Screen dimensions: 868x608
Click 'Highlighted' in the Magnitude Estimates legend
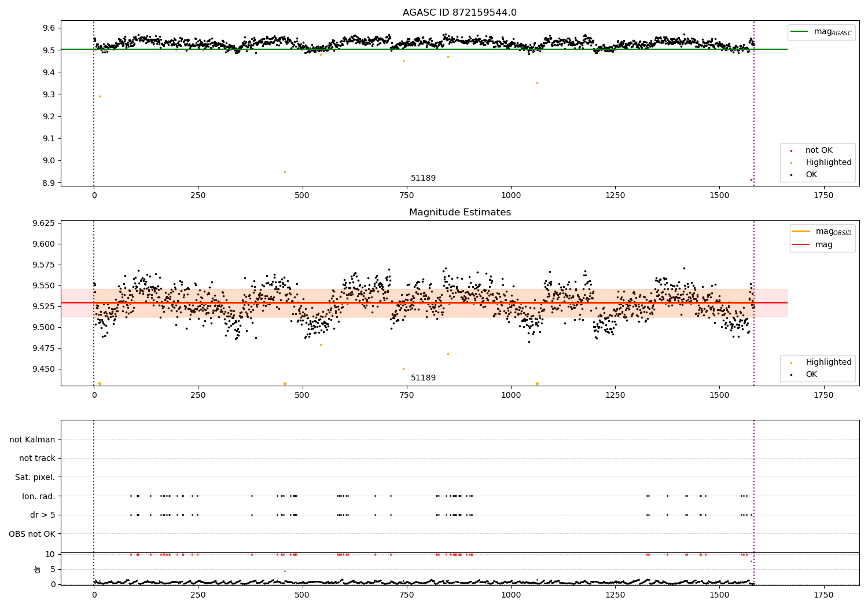[829, 362]
